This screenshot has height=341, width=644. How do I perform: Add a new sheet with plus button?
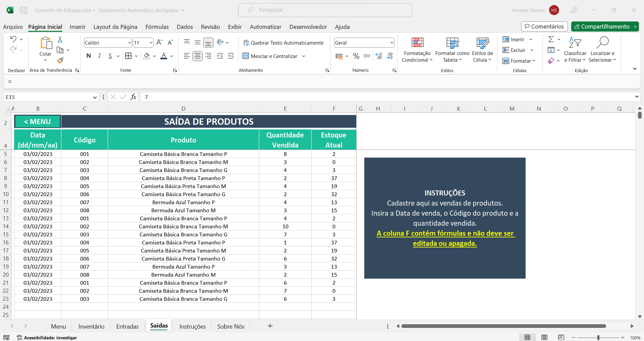pyautogui.click(x=270, y=326)
